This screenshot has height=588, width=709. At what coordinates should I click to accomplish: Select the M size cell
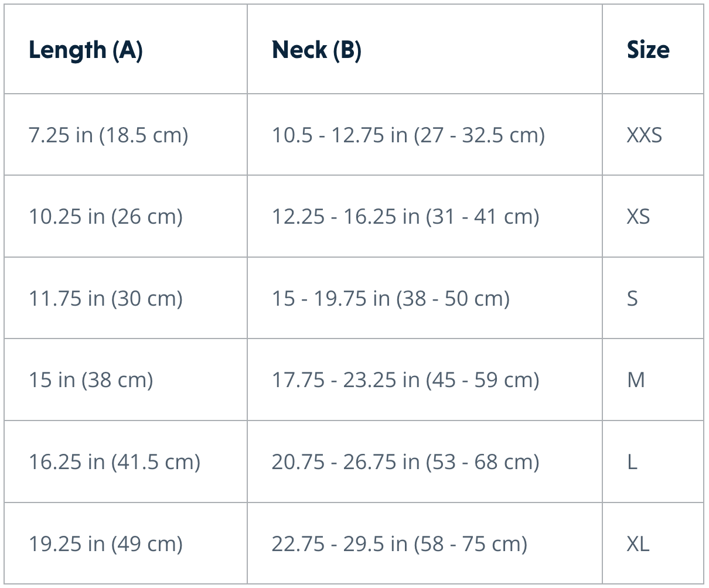point(636,380)
